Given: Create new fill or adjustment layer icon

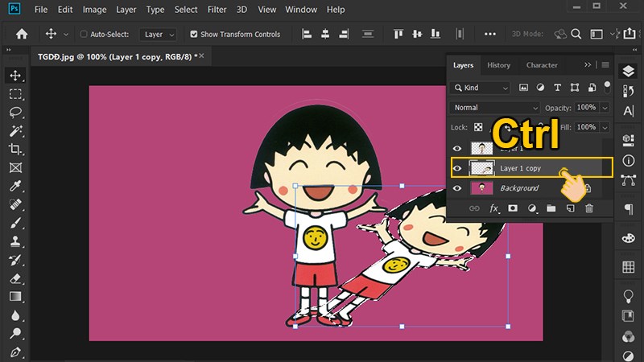Looking at the screenshot, I should [532, 208].
